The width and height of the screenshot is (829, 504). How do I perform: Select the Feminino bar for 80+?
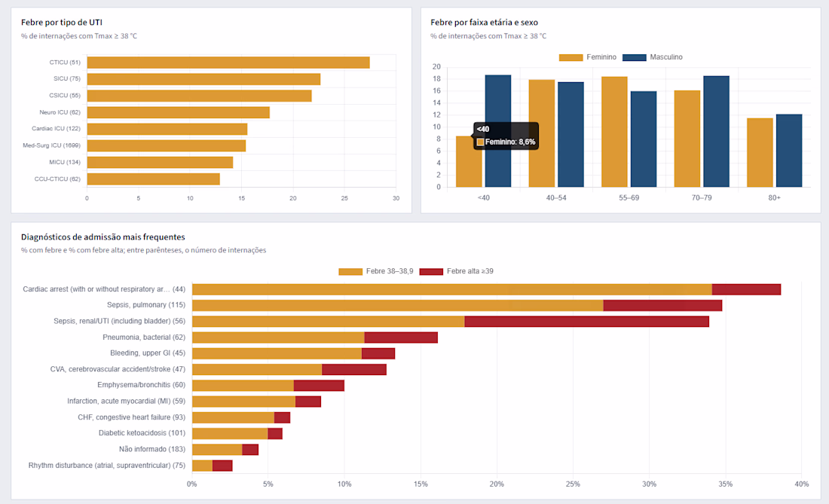pos(760,153)
